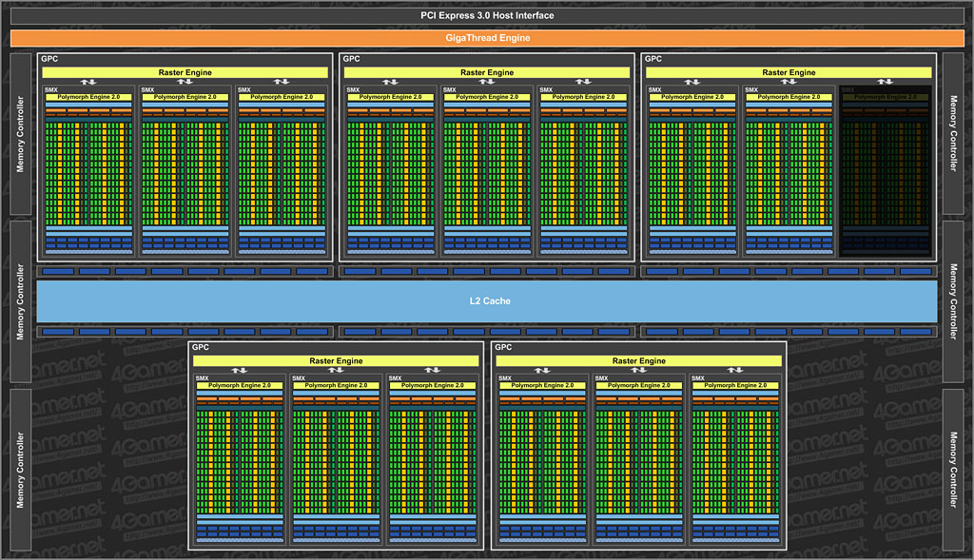Click the top-right Memory Controller block
Viewport: 974px width, 560px height.
coord(955,134)
